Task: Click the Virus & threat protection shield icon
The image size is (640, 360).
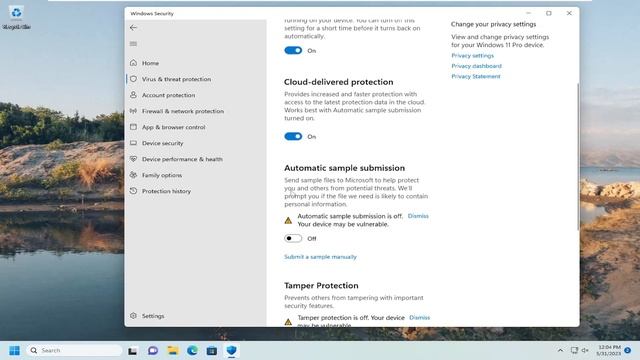Action: [133, 79]
